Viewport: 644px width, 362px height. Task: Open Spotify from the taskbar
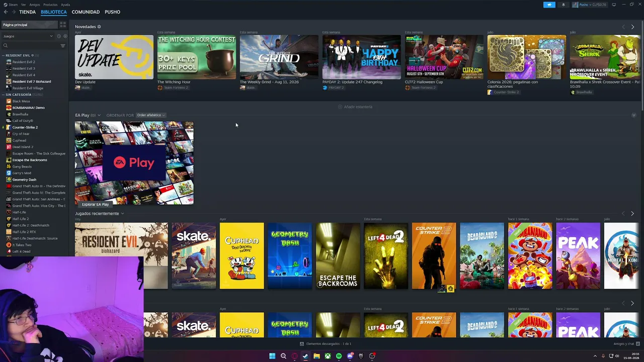[x=339, y=356]
